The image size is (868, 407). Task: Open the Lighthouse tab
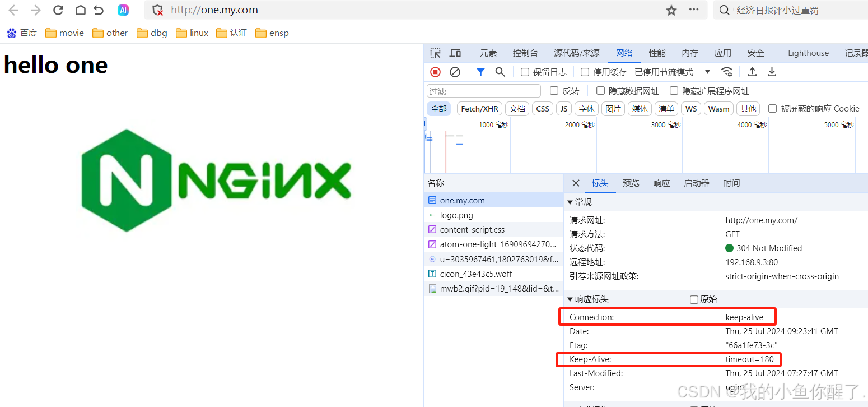pyautogui.click(x=808, y=53)
